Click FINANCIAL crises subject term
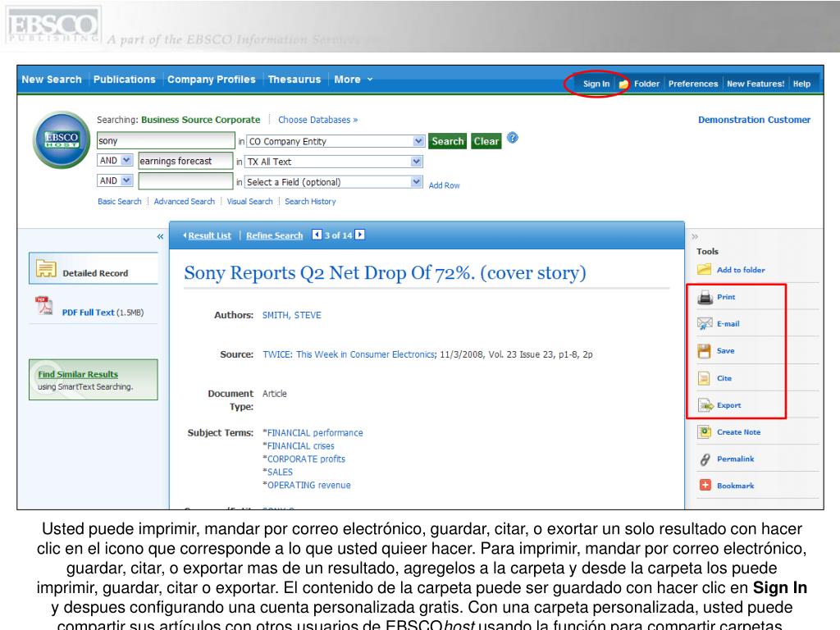Screen dimensions: 840x630 coord(300,445)
